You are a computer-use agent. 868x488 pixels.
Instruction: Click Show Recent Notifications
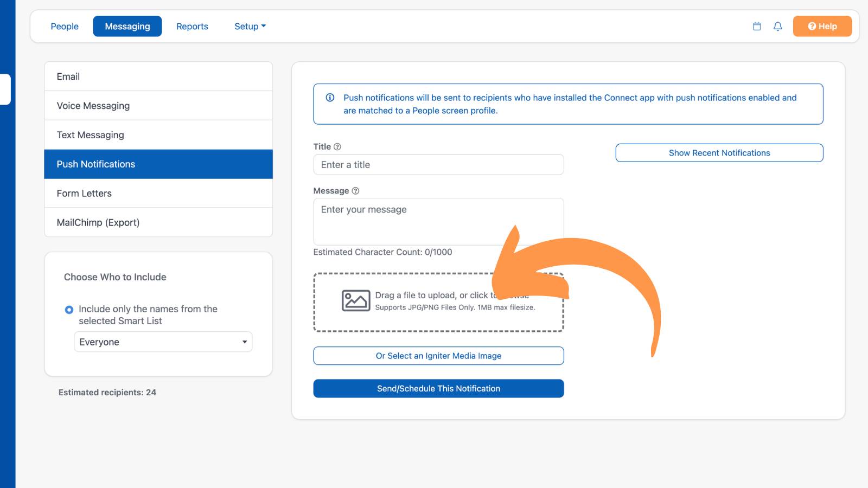pyautogui.click(x=719, y=153)
